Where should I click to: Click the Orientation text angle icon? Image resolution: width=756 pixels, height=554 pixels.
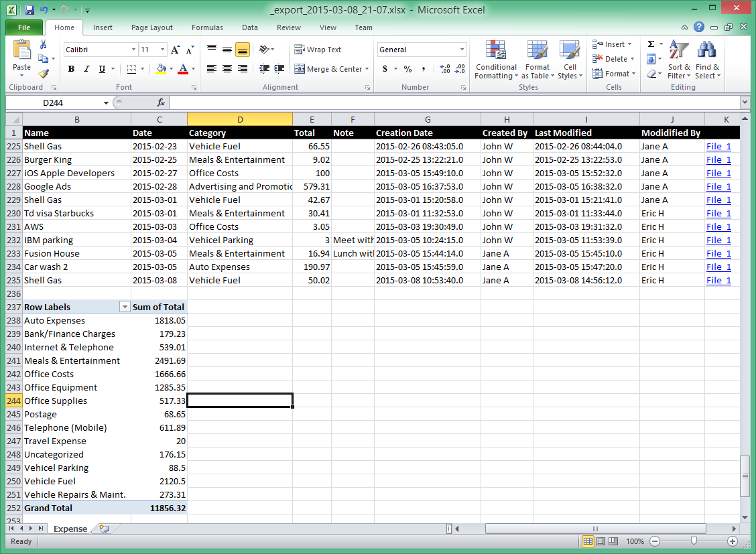point(264,49)
